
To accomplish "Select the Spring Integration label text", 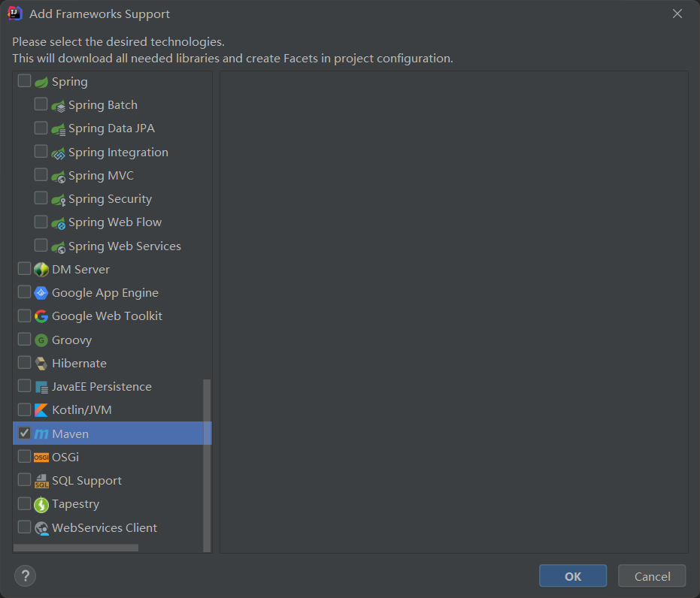I will click(x=118, y=153).
